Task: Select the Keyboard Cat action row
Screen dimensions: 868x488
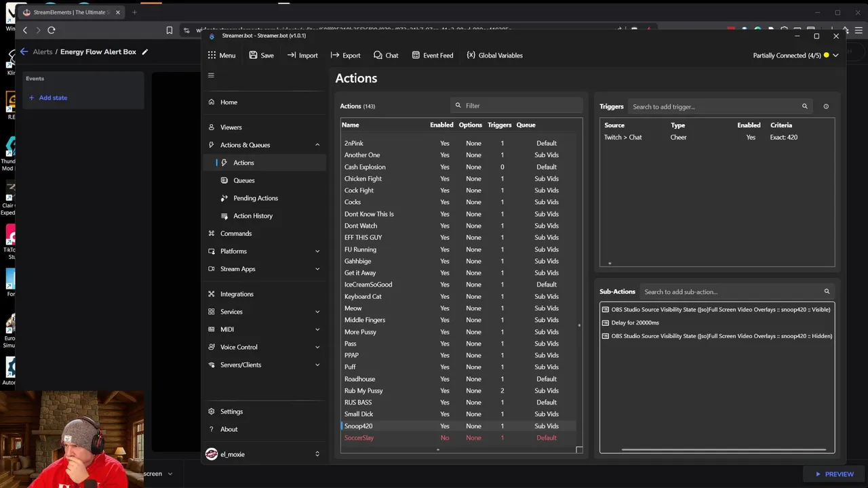Action: click(x=458, y=296)
